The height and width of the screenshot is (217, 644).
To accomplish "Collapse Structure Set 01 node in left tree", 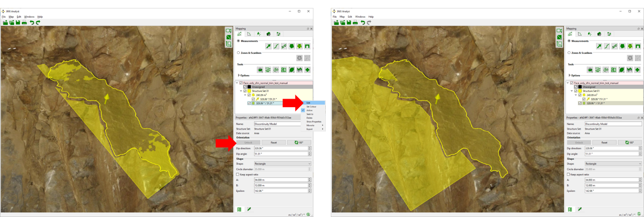I will pos(241,91).
